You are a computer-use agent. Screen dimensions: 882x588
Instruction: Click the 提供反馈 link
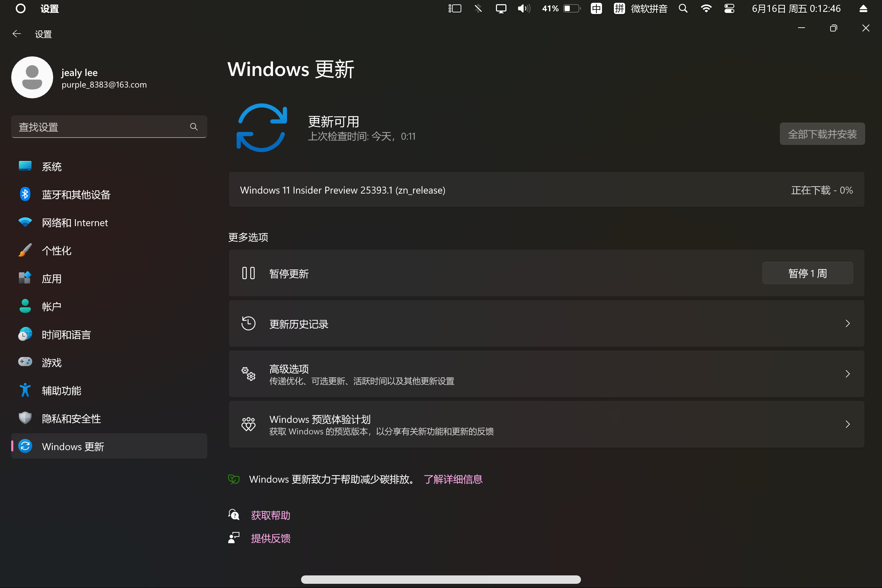(x=271, y=539)
